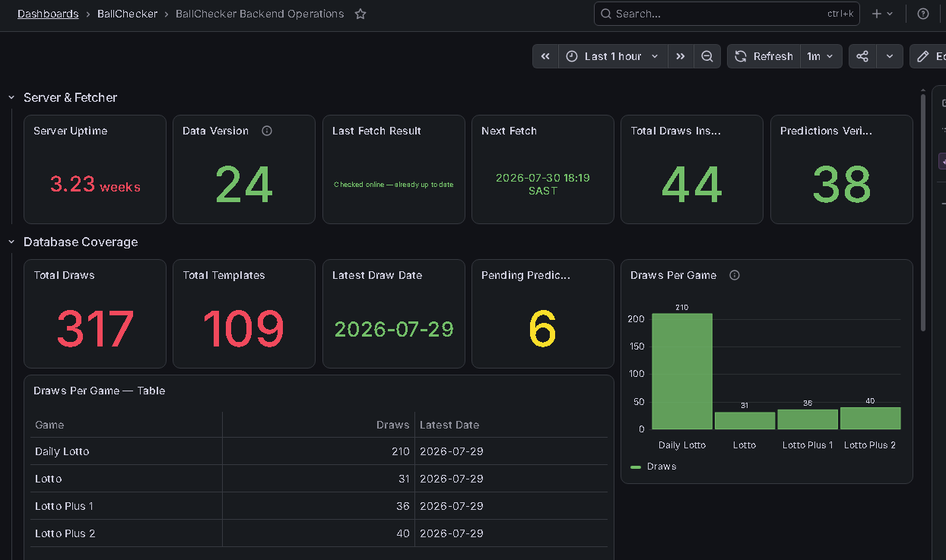
Task: Open the share dashboard icon
Action: [862, 56]
